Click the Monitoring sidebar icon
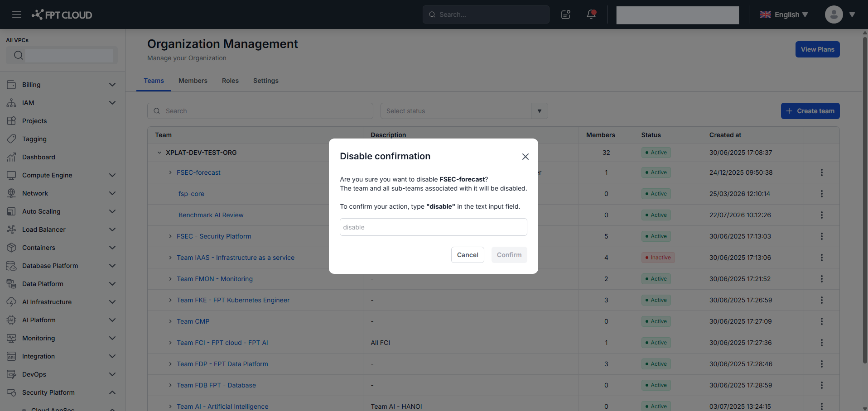 tap(11, 338)
